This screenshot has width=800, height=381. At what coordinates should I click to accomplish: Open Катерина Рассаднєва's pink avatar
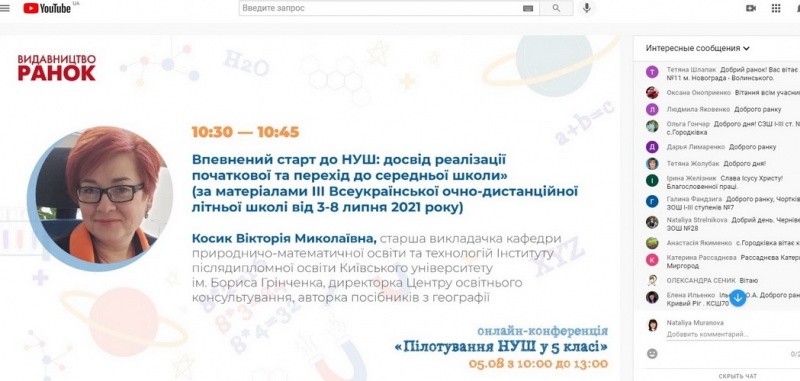[x=652, y=260]
